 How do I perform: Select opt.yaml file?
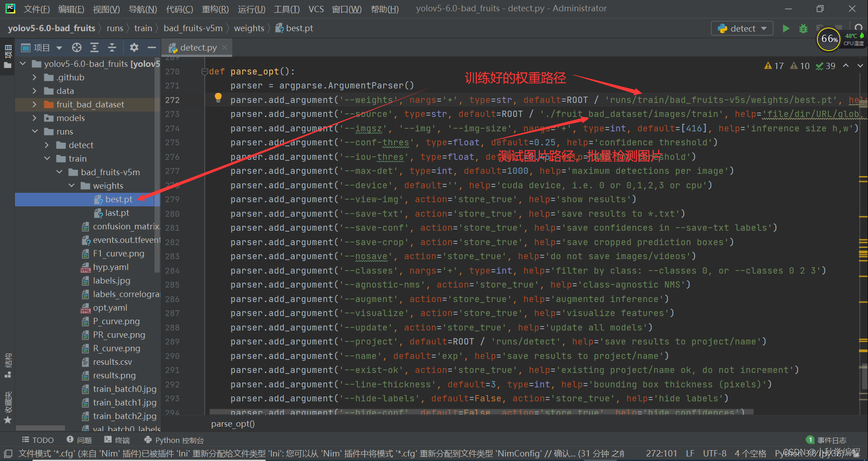click(x=110, y=307)
